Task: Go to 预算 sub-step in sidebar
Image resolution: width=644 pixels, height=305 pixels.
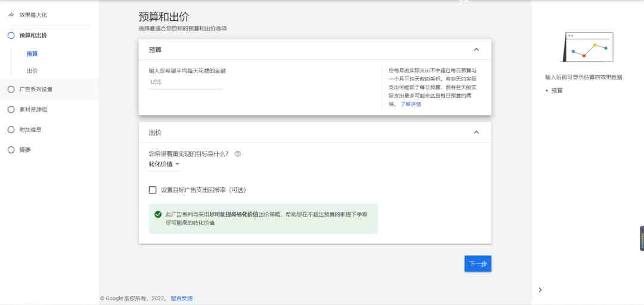Action: point(32,54)
